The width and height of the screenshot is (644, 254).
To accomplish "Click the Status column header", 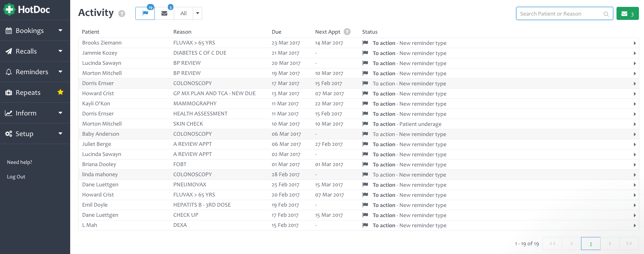I will click(370, 32).
